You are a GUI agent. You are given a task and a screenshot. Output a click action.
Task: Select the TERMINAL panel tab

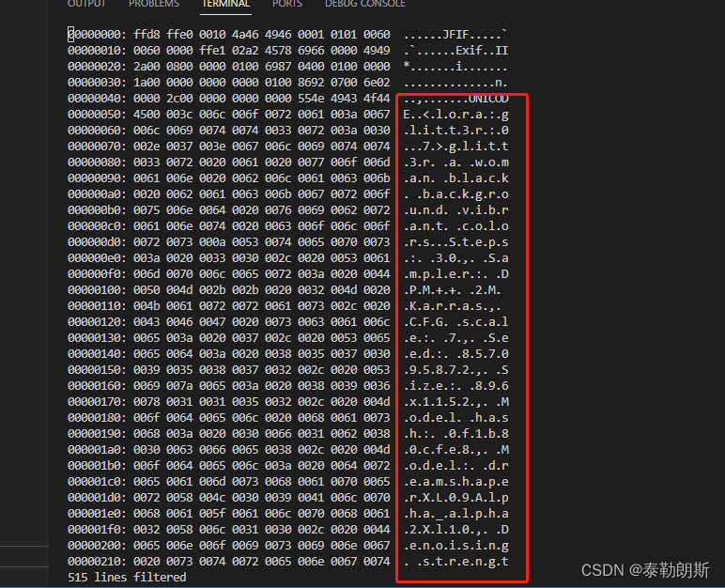click(x=225, y=4)
